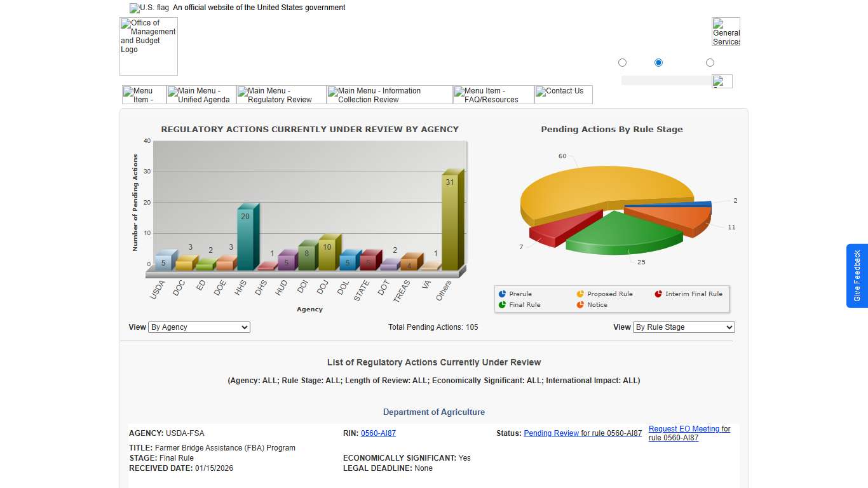Open the Contact Us menu item
This screenshot has height=488, width=868.
(563, 94)
